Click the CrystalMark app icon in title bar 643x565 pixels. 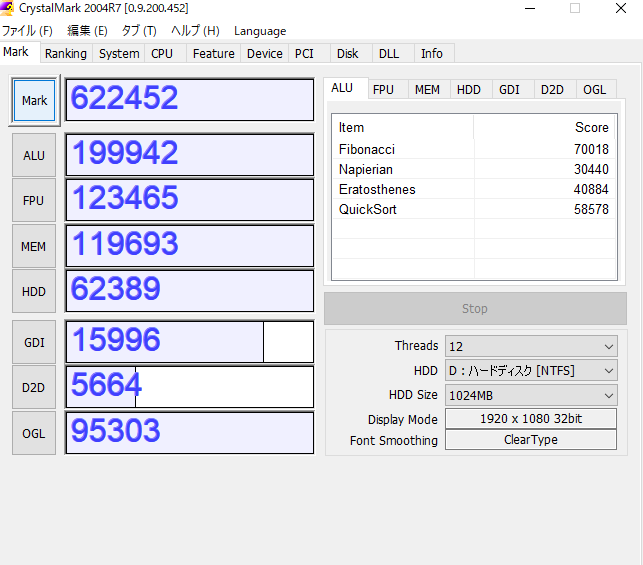click(x=6, y=8)
